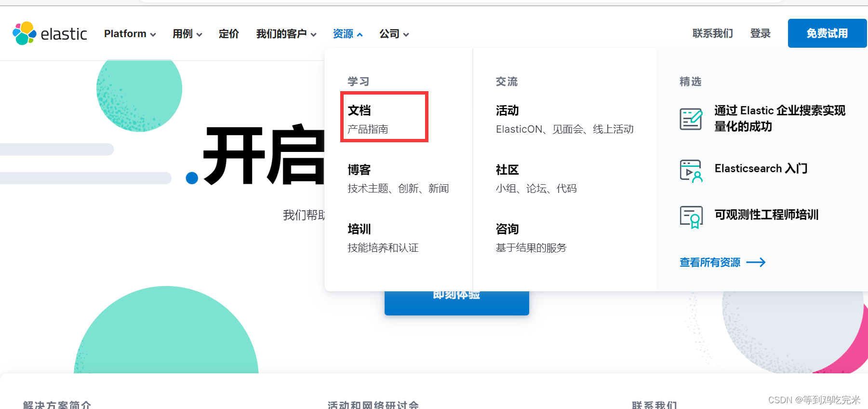
Task: Click the 产品指南 subtitle text
Action: pos(368,129)
